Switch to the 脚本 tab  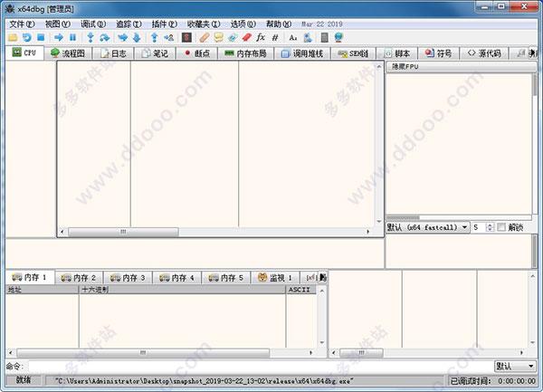[397, 53]
